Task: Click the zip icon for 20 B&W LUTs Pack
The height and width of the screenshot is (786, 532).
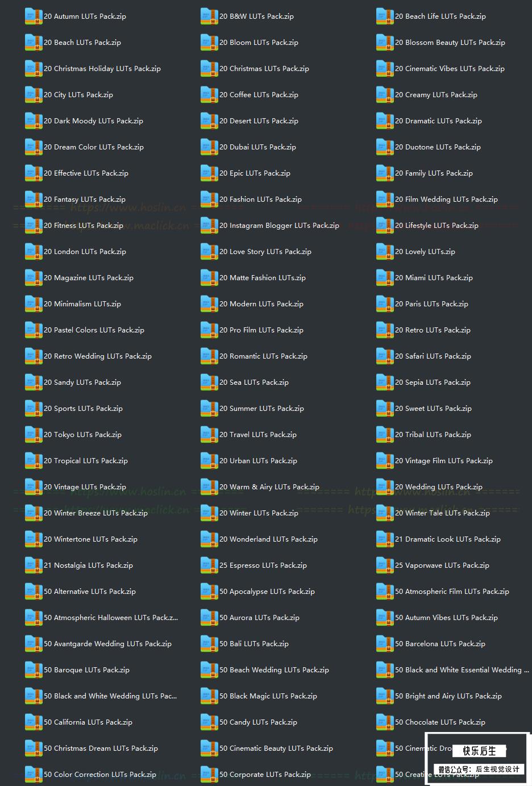Action: [209, 16]
